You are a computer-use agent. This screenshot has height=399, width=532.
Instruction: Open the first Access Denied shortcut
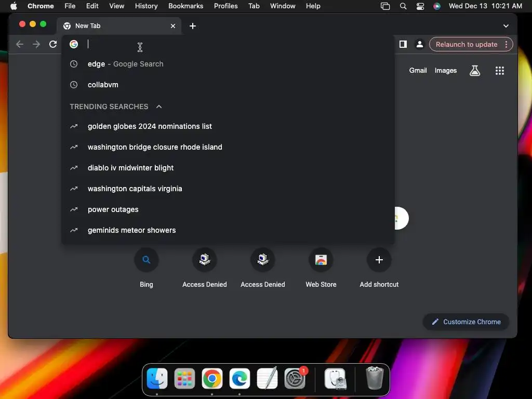pyautogui.click(x=205, y=268)
